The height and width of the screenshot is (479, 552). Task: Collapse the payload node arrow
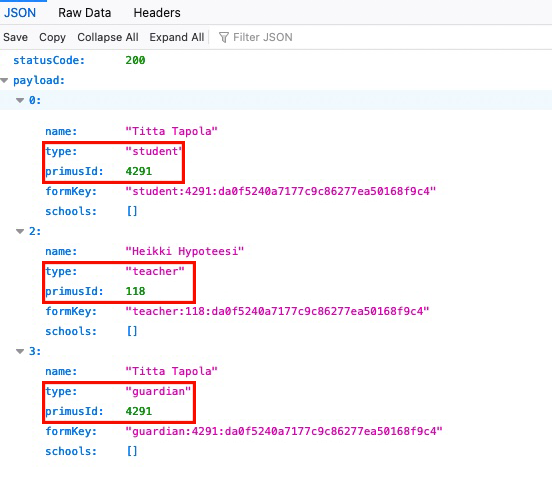(x=4, y=81)
